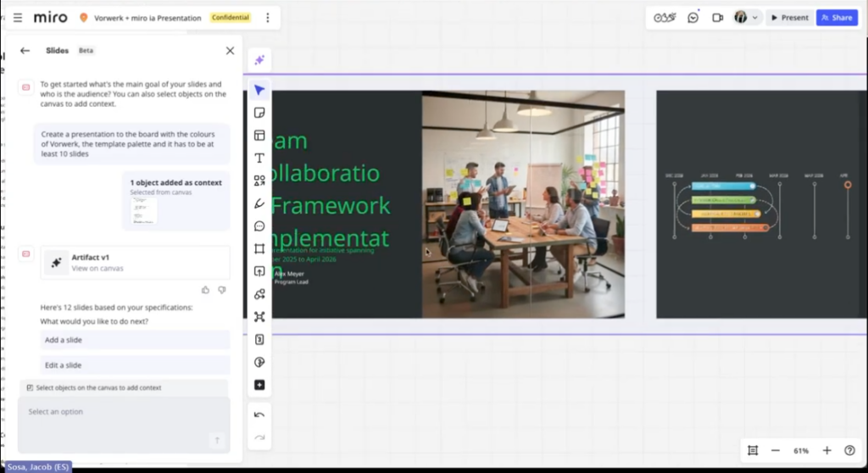The width and height of the screenshot is (868, 473).
Task: Choose the Text tool in toolbar
Action: point(259,158)
